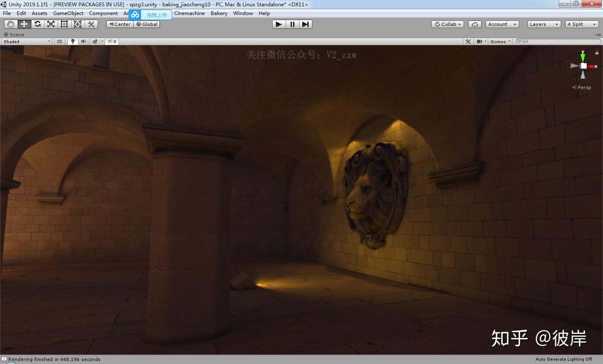This screenshot has height=364, width=603.
Task: Switch to the Scene tab
Action: point(14,35)
